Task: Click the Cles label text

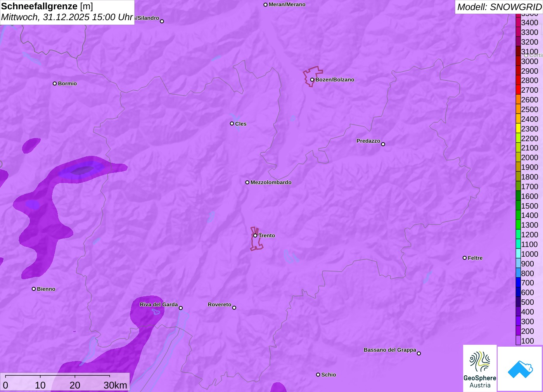Action: pos(241,124)
